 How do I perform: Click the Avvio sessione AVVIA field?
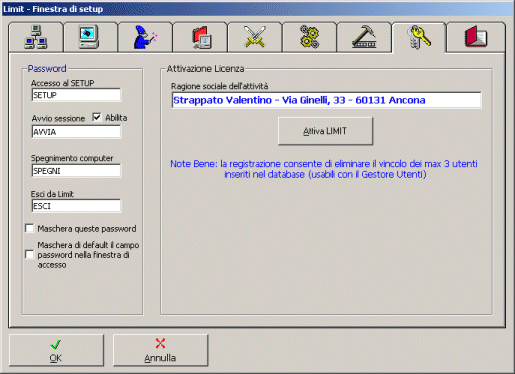pyautogui.click(x=76, y=132)
